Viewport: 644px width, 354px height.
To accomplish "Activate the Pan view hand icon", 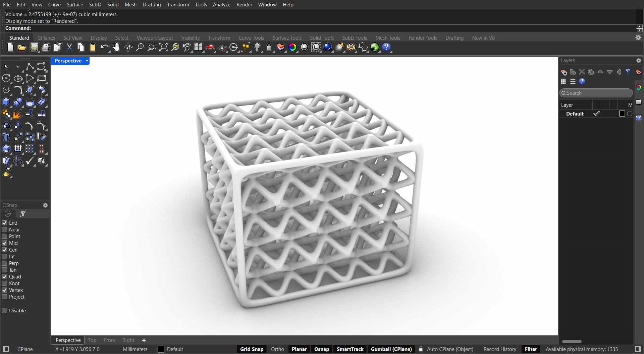I will coord(116,47).
